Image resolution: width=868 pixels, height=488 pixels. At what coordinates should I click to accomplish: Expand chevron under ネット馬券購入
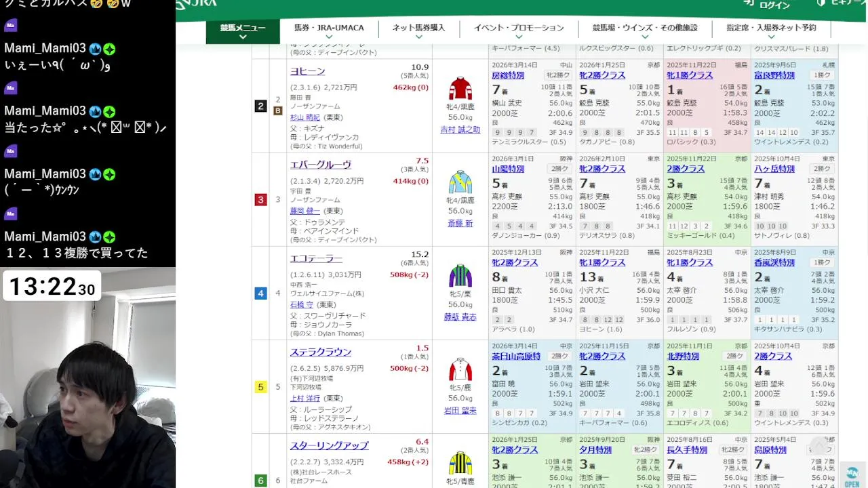click(x=418, y=37)
